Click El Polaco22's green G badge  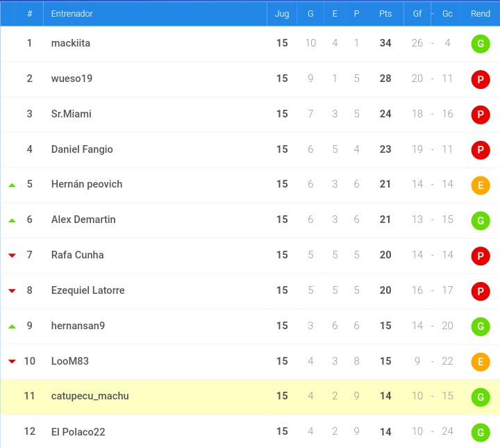[x=481, y=433]
